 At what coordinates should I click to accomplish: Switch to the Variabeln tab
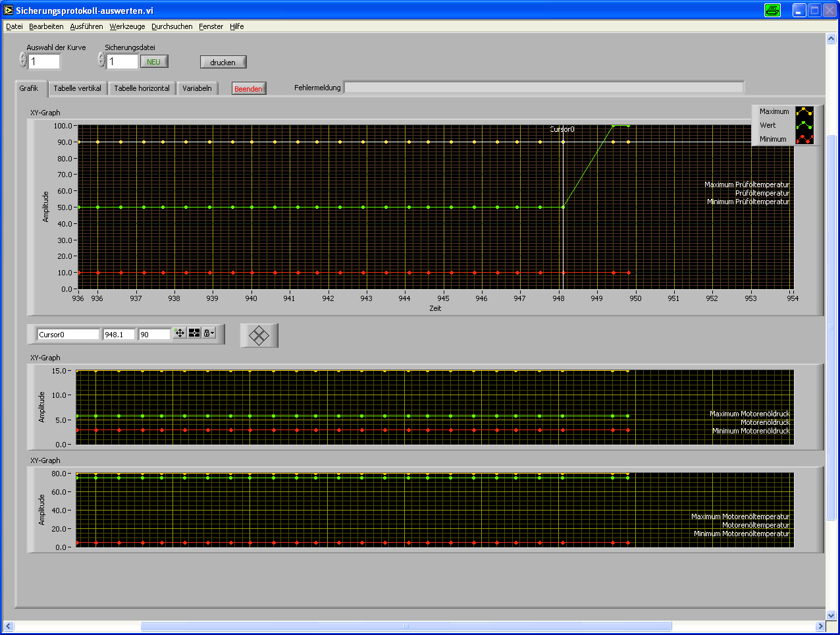point(197,88)
